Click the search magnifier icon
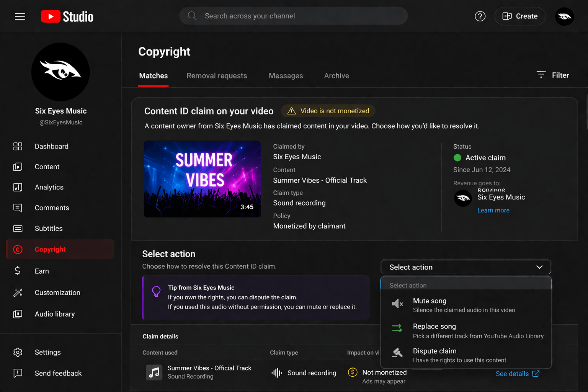 click(192, 16)
